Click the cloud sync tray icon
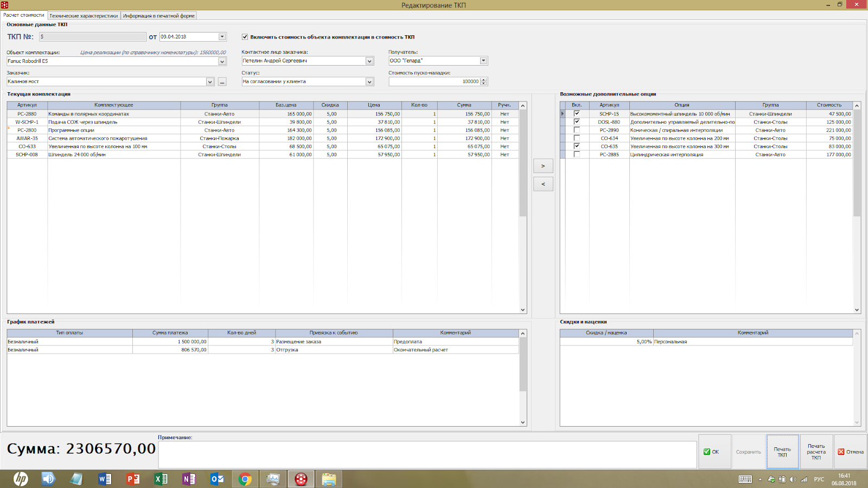The height and width of the screenshot is (488, 868). click(x=771, y=479)
